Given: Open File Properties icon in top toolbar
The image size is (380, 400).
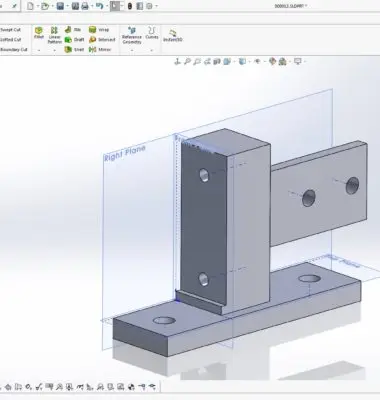Looking at the screenshot, I should [140, 6].
